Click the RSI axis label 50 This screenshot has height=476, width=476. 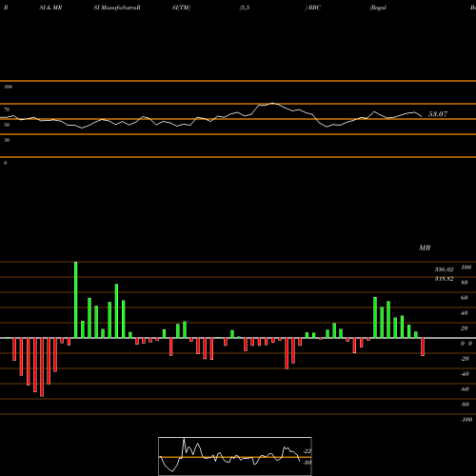coord(7,125)
